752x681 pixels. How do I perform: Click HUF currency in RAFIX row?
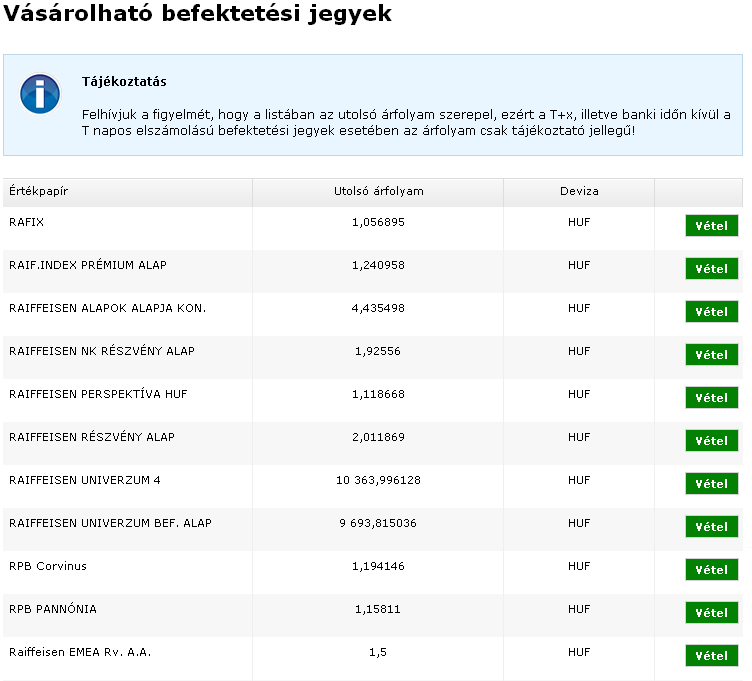pyautogui.click(x=579, y=222)
